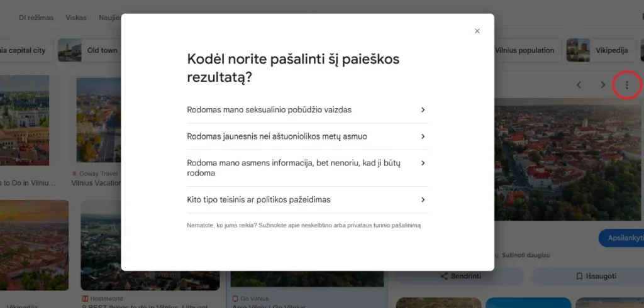Open the three-dot more options menu
Image resolution: width=644 pixels, height=308 pixels.
[x=626, y=85]
